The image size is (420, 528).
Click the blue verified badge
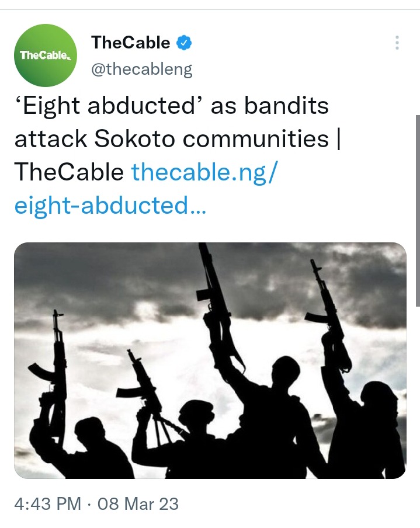click(184, 43)
